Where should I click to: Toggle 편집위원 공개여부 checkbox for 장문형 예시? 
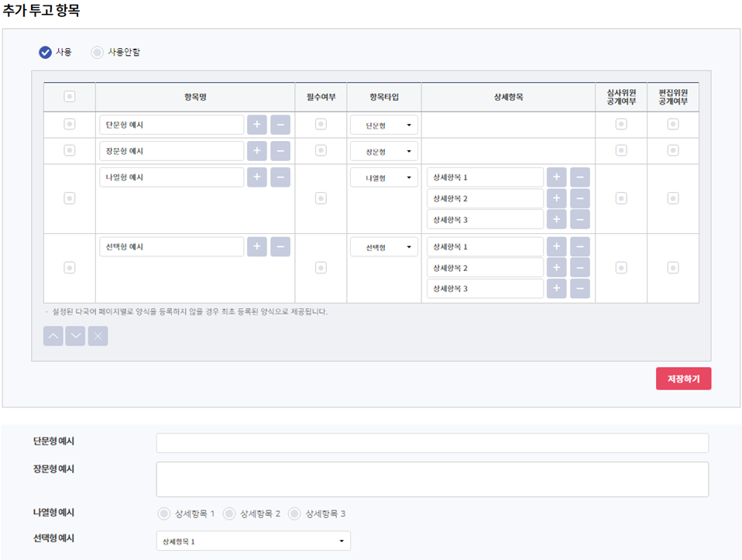[x=673, y=150]
